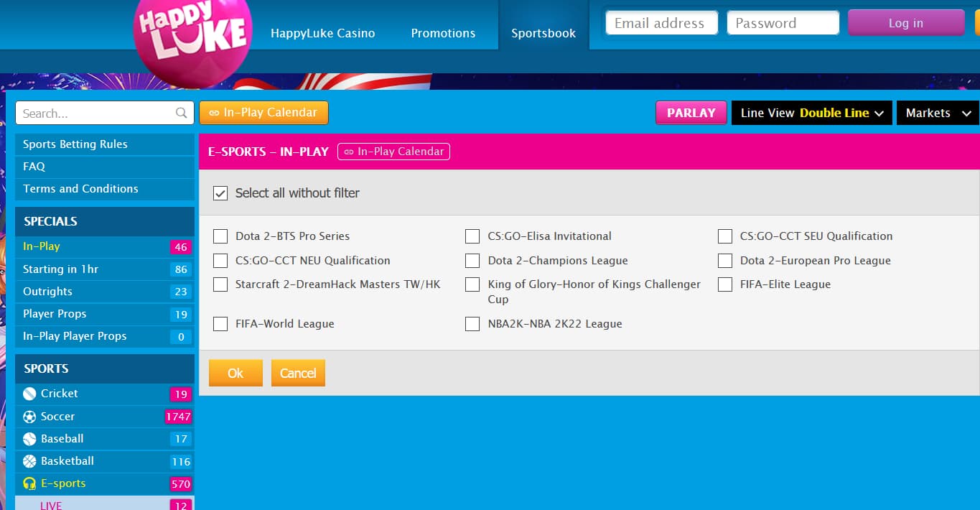Click the Basketball sport icon
The height and width of the screenshot is (510, 980).
29,461
